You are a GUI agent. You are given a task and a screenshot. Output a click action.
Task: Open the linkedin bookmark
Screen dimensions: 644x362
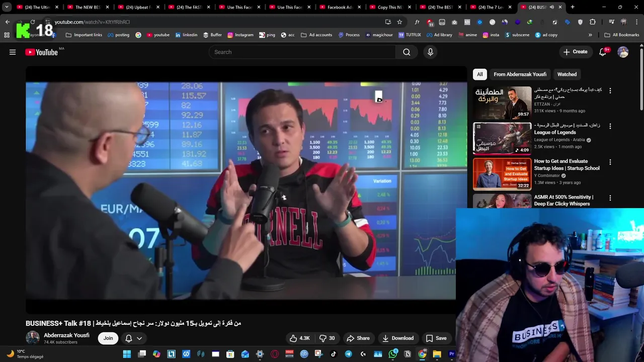coord(186,35)
